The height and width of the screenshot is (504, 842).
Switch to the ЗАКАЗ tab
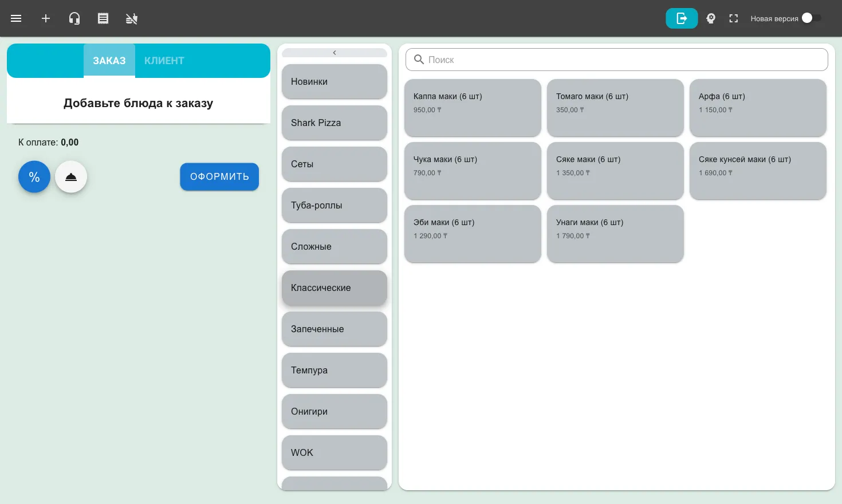click(109, 61)
